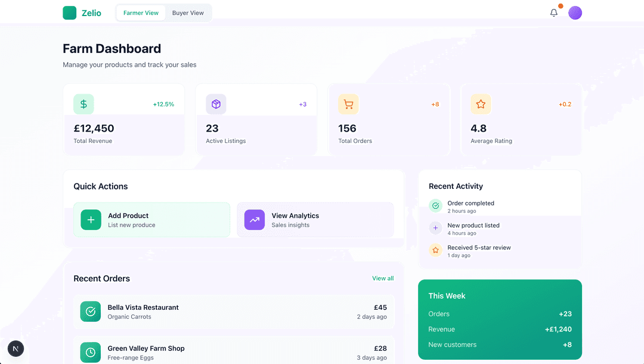Select the Total Orders card

click(389, 119)
